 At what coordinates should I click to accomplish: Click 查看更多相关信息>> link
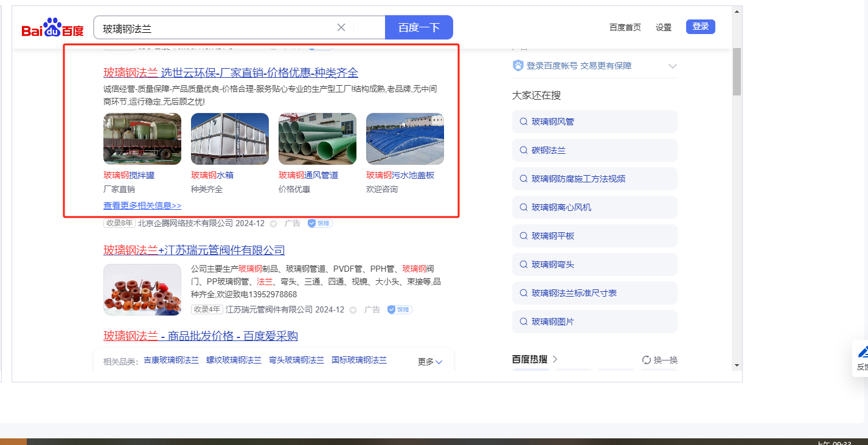pos(142,205)
